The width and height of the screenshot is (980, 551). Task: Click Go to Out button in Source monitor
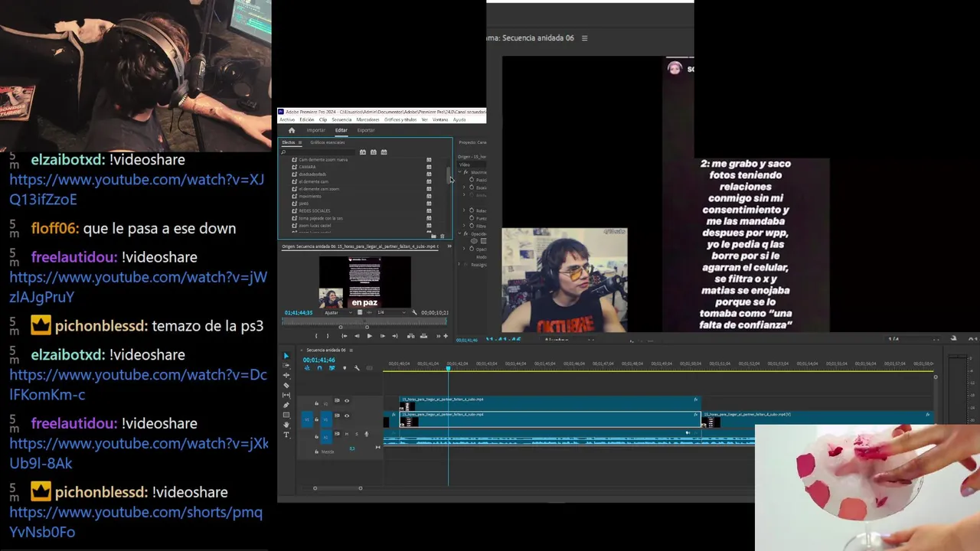click(x=395, y=336)
